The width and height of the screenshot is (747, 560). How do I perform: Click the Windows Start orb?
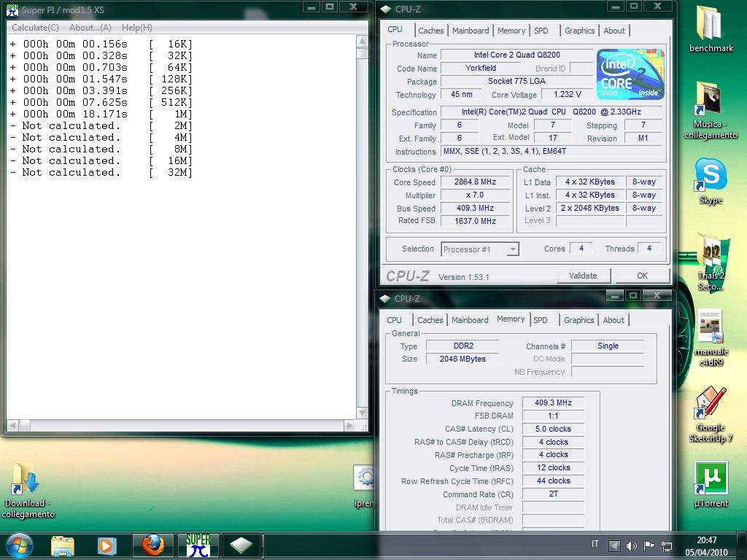coord(19,545)
